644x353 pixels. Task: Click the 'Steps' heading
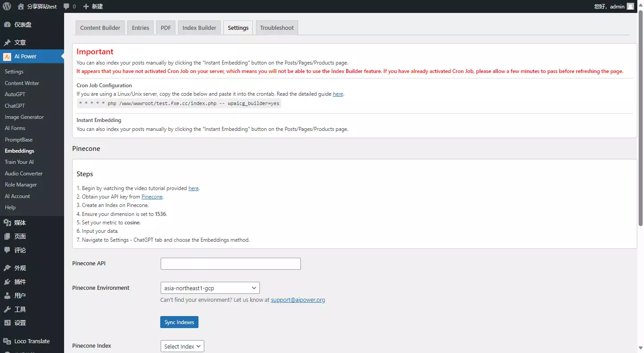click(x=85, y=174)
